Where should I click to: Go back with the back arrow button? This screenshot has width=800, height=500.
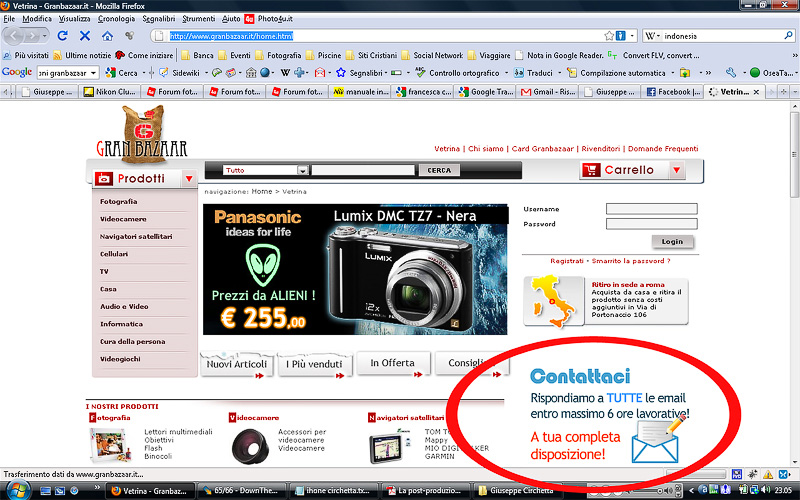coord(14,36)
